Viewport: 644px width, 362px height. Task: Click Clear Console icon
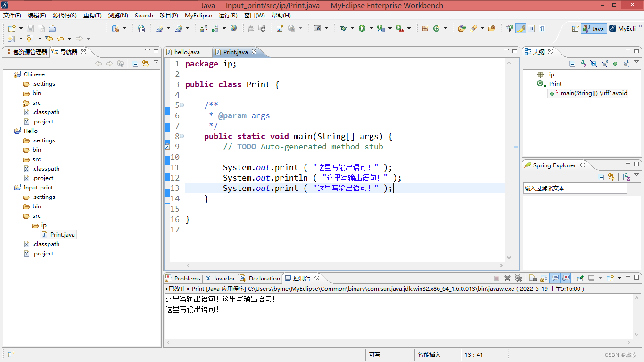click(x=533, y=278)
